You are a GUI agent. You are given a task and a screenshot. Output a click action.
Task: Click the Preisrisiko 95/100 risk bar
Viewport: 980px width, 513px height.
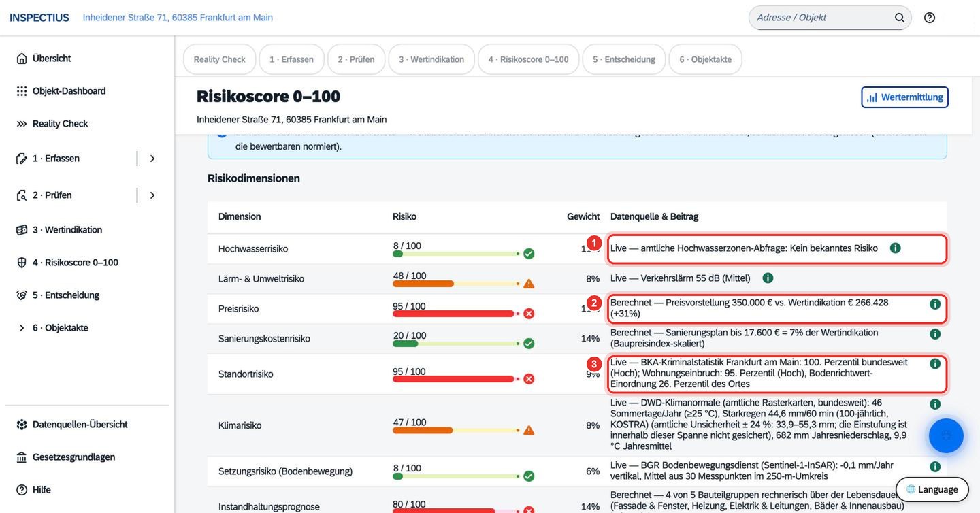tap(453, 314)
